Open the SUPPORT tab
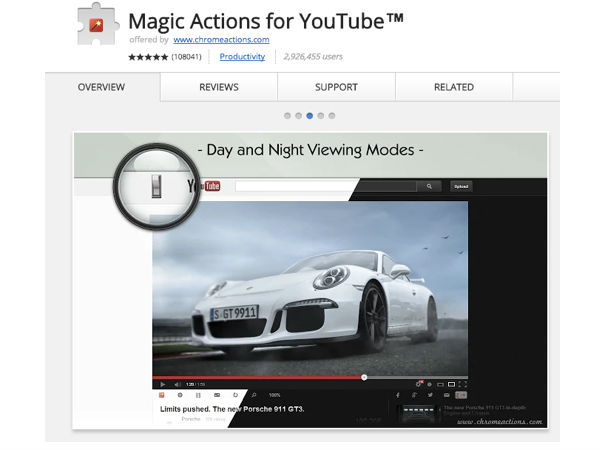This screenshot has height=450, width=600. [336, 87]
